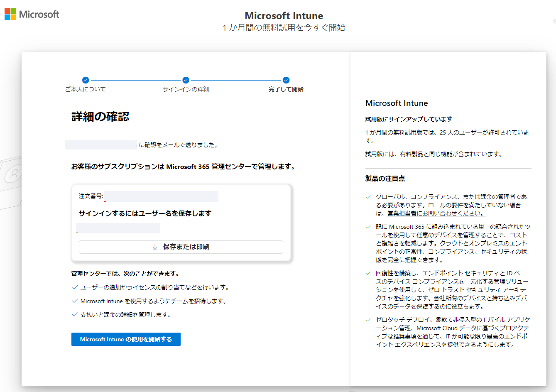556x392 pixels.
Task: Click the 1 か月間の無料試用を今すぐ開始 subtitle
Action: click(284, 28)
